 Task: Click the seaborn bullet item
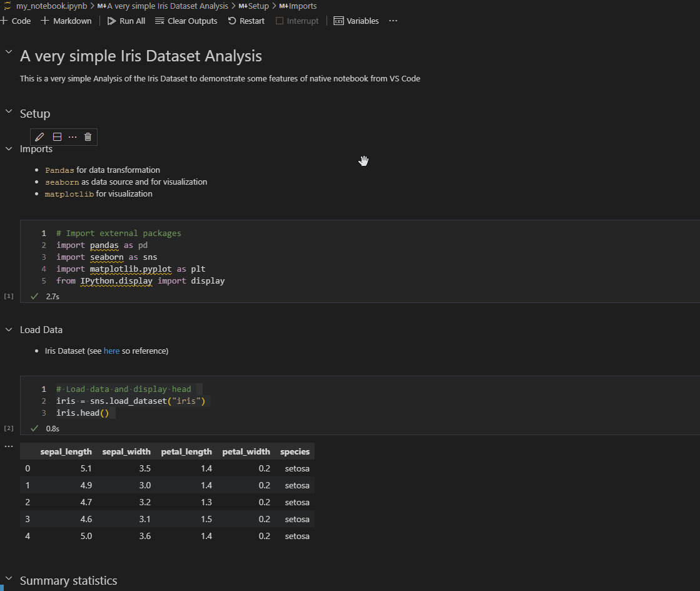[x=126, y=182]
